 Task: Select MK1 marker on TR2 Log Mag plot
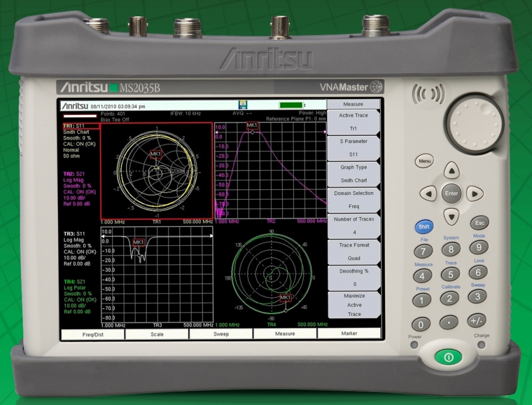click(x=252, y=125)
